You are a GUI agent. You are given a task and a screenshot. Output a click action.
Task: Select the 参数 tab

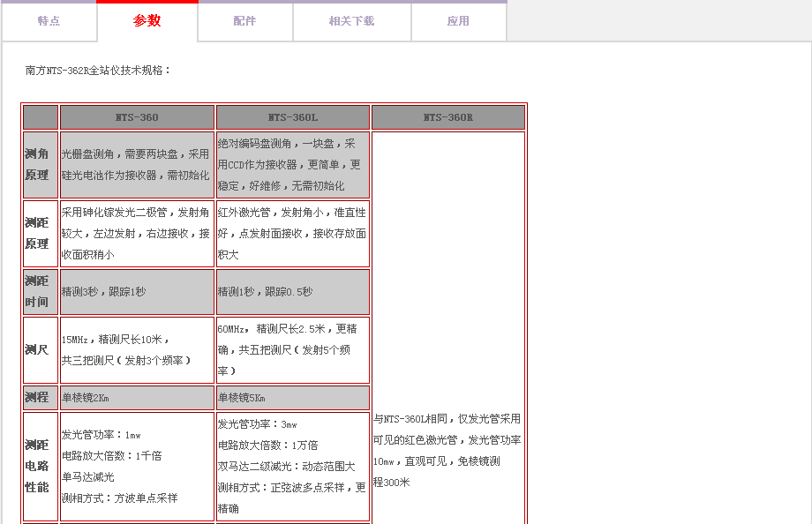tap(147, 21)
